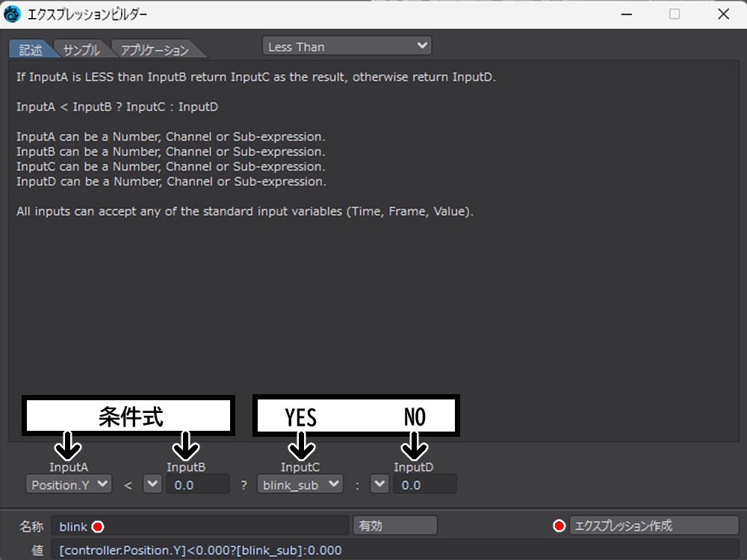Click the InputC label above blink_sub
Viewport: 747px width, 560px height.
click(x=300, y=467)
